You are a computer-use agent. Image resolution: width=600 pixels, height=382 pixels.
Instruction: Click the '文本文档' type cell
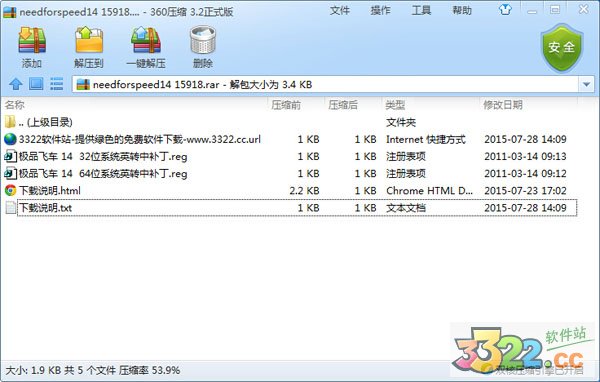(x=406, y=207)
